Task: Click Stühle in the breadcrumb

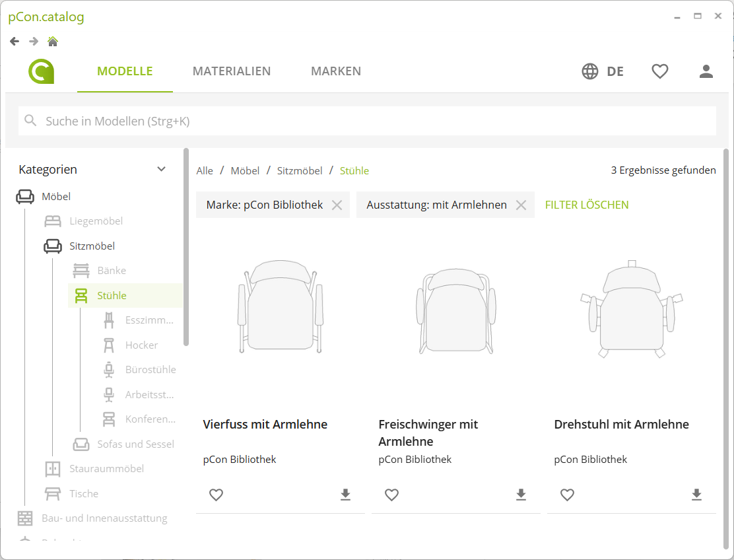Action: coord(354,170)
